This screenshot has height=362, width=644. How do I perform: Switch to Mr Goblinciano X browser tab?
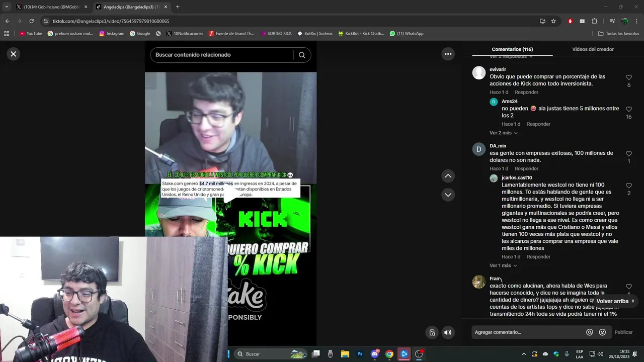(51, 7)
